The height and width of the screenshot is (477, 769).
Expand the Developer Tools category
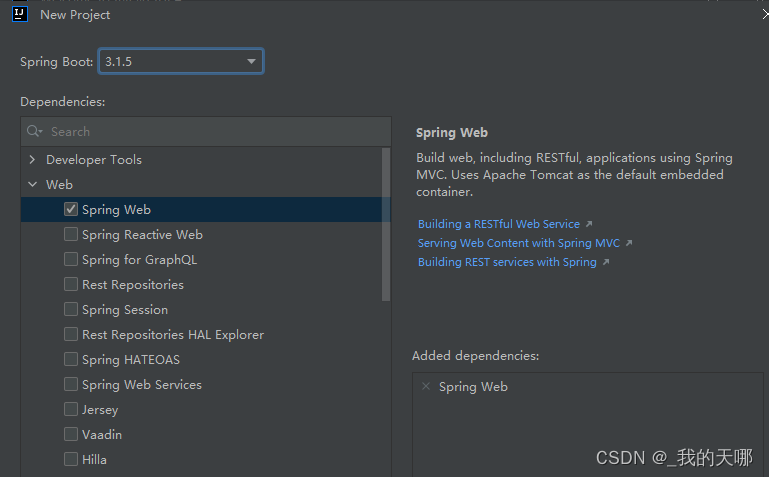32,159
